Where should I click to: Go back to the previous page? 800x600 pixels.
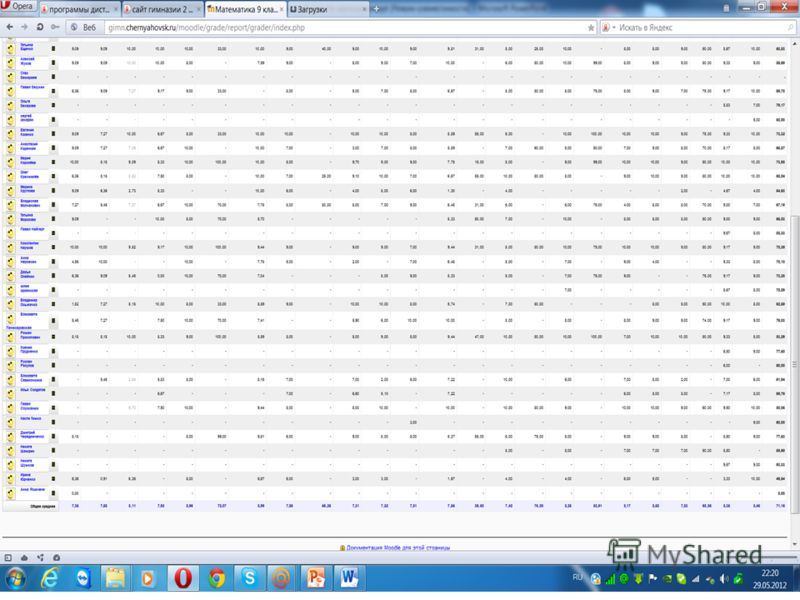coord(10,27)
